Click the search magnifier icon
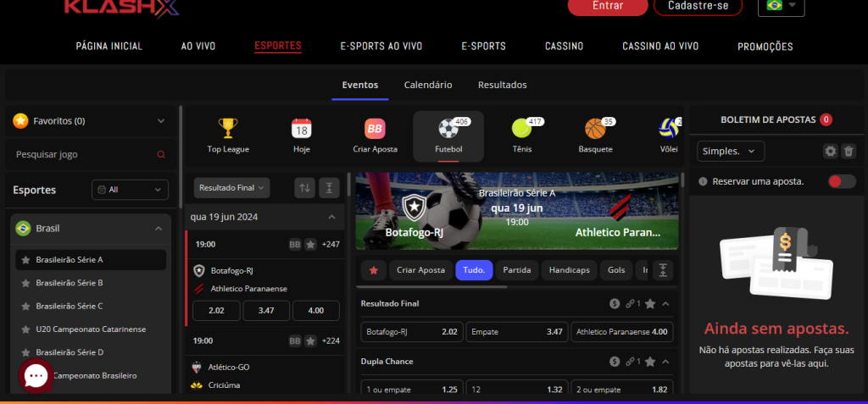The height and width of the screenshot is (404, 868). (x=161, y=154)
